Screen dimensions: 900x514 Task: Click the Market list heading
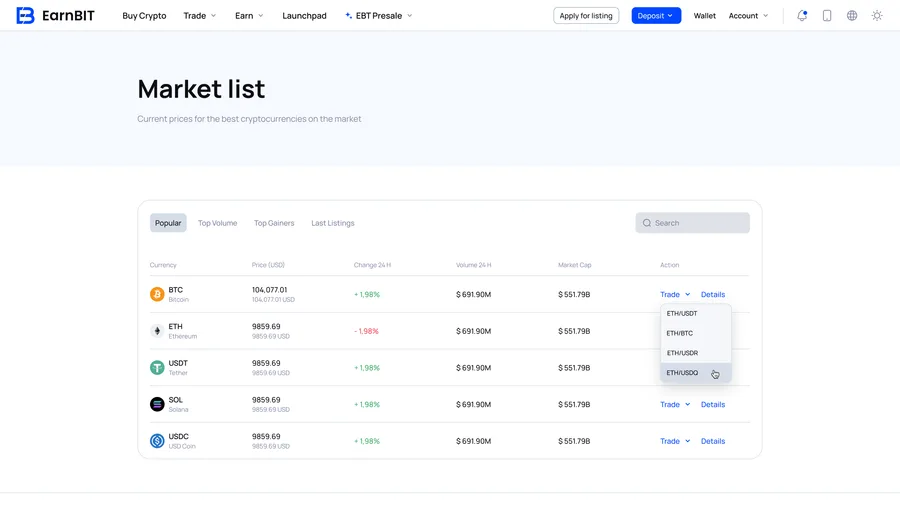[201, 89]
